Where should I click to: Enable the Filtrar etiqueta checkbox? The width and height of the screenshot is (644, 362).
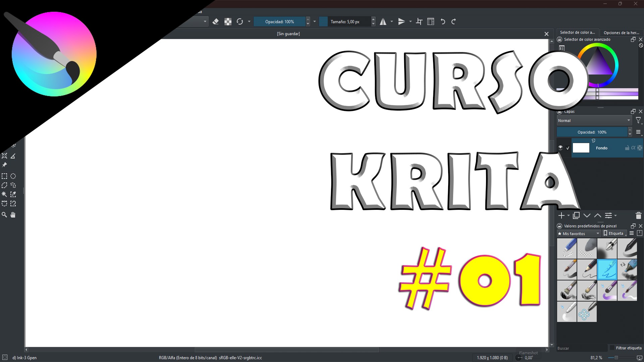click(x=612, y=348)
